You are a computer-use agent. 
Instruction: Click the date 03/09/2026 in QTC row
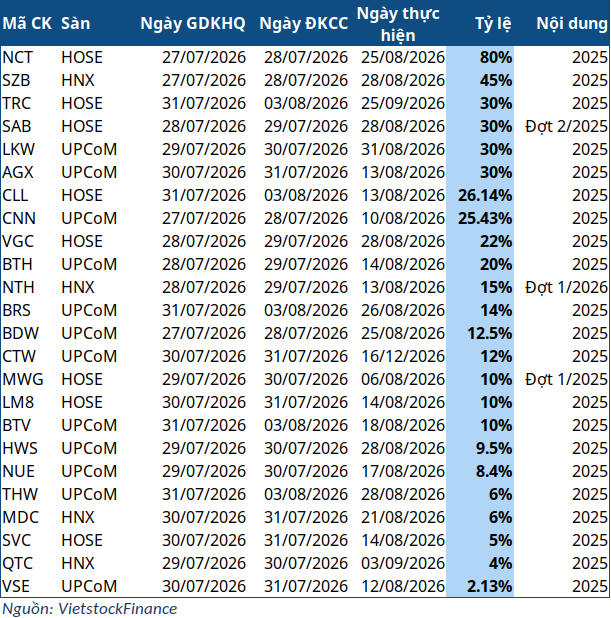point(403,563)
